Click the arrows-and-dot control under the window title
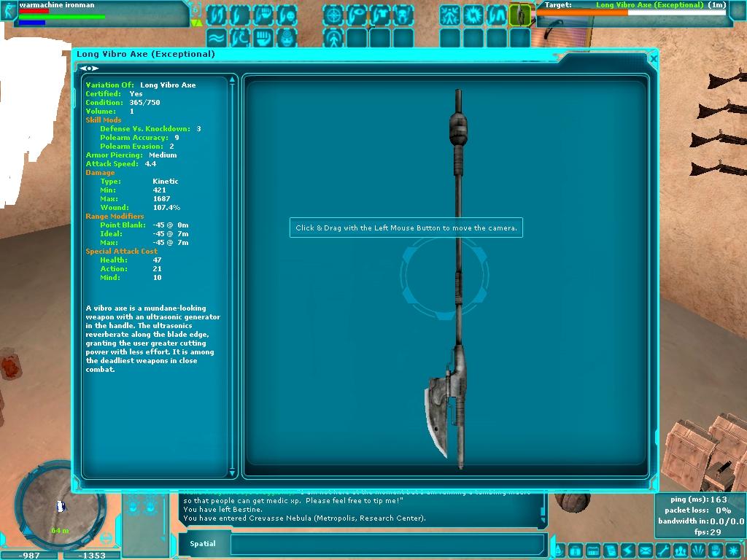This screenshot has height=560, width=747. tap(89, 69)
